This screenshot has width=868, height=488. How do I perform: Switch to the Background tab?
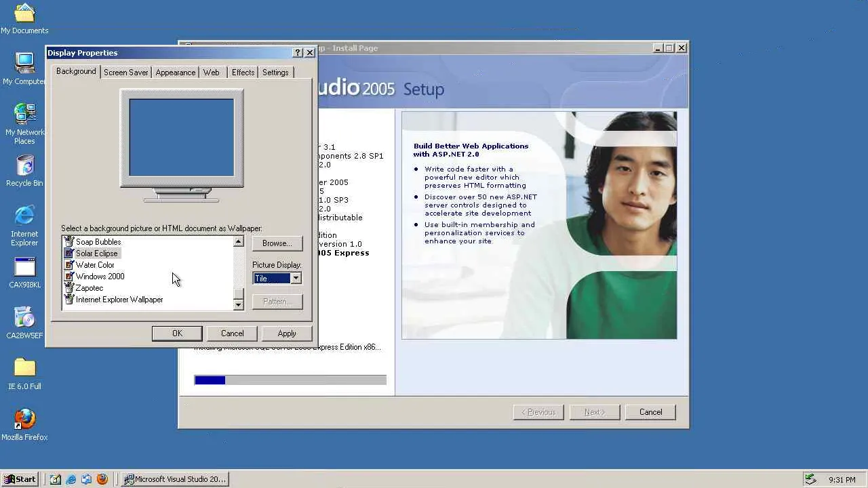click(76, 71)
